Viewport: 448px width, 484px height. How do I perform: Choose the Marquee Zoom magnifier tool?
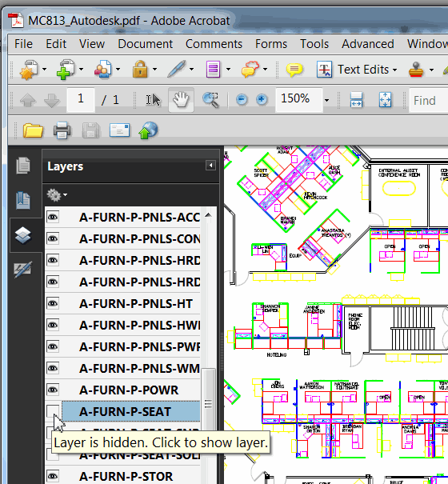[211, 100]
